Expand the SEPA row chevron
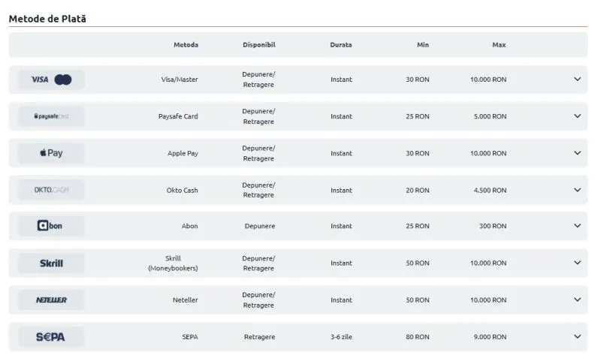601x364 pixels. tap(577, 336)
